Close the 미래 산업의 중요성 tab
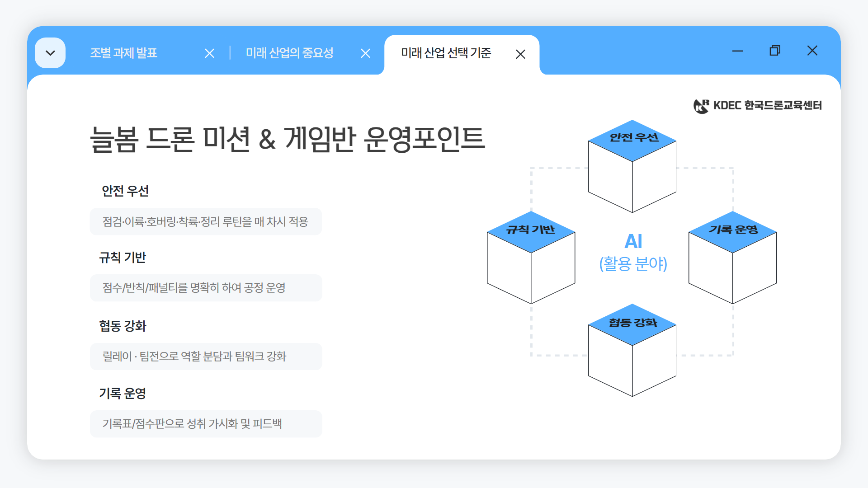The height and width of the screenshot is (488, 868). point(365,53)
